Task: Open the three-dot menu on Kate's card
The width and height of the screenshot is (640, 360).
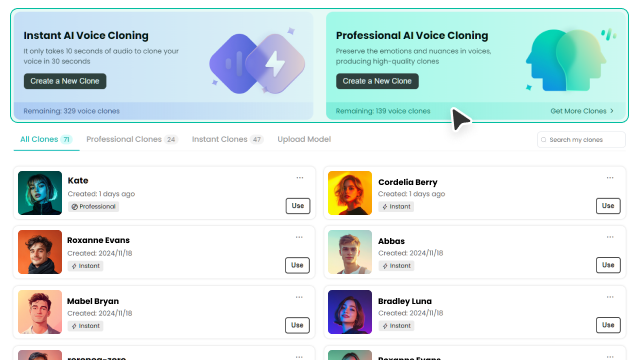Action: click(300, 178)
